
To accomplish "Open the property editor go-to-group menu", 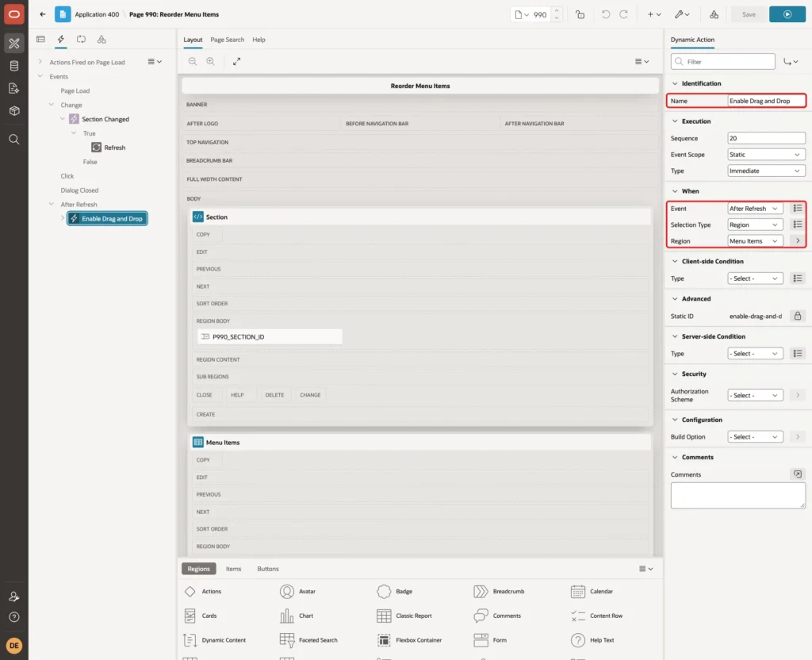I will click(x=791, y=62).
